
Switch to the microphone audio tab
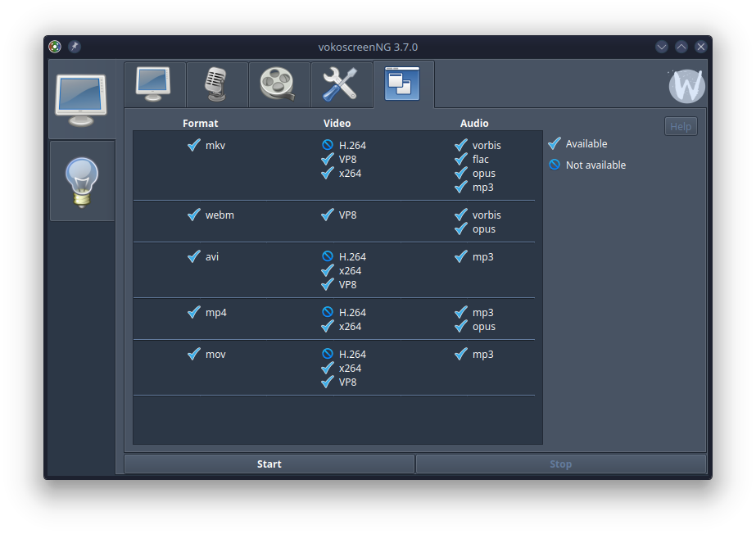[x=216, y=84]
